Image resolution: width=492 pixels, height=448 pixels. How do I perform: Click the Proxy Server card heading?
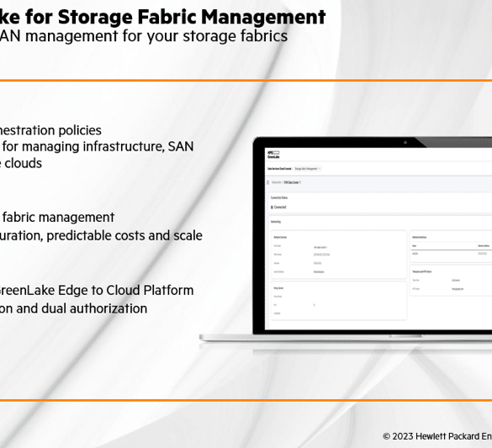278,287
